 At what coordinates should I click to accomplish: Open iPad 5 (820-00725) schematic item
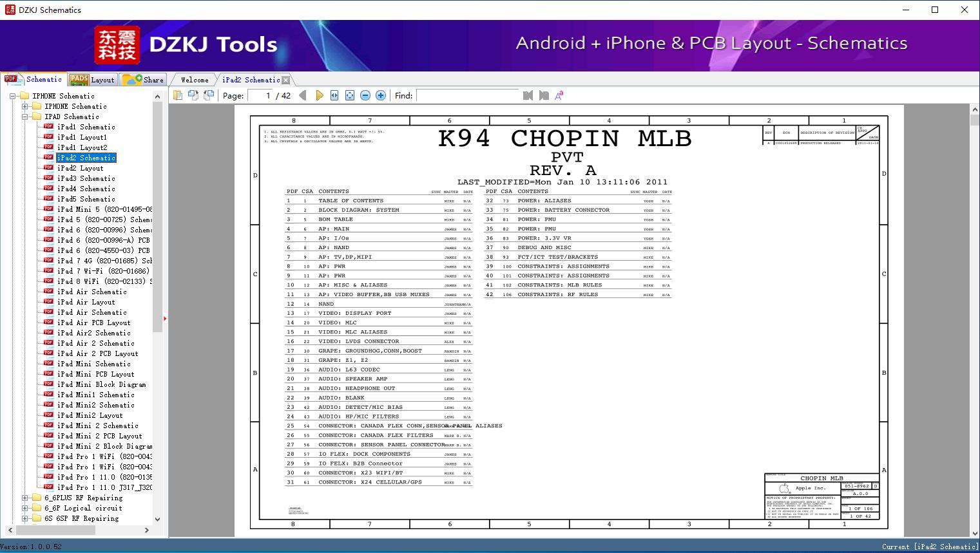pyautogui.click(x=104, y=220)
